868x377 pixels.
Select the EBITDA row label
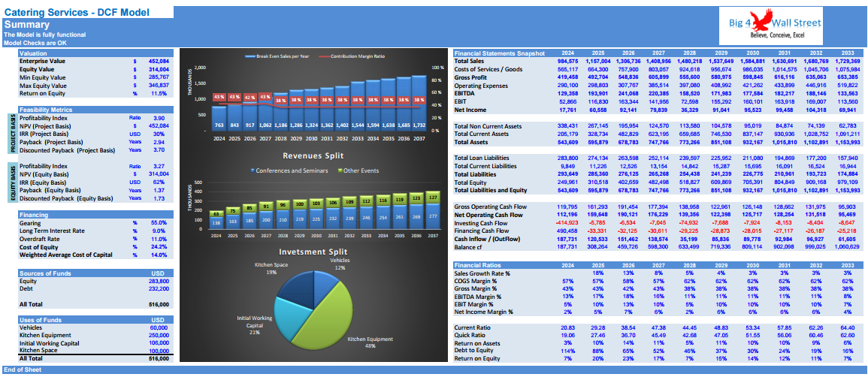(x=465, y=94)
